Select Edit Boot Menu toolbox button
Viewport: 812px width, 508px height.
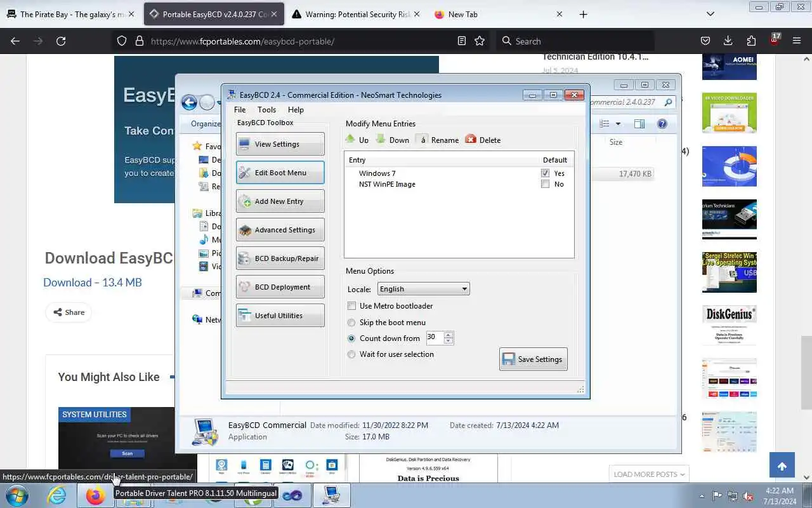280,173
